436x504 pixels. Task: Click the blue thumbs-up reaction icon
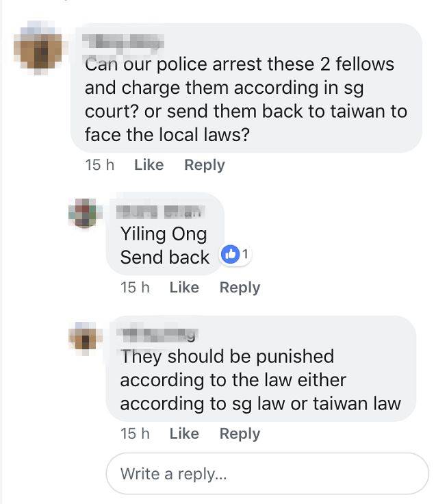coord(231,254)
